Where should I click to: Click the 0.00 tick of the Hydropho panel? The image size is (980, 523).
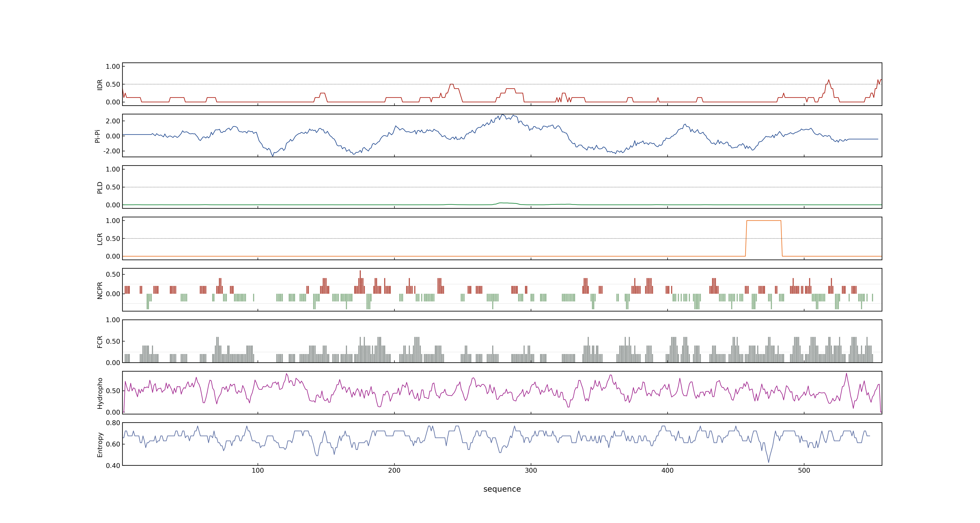coord(113,412)
